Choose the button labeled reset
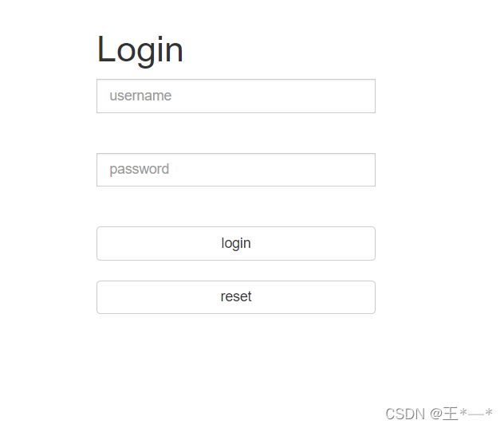The width and height of the screenshot is (504, 428). [236, 297]
